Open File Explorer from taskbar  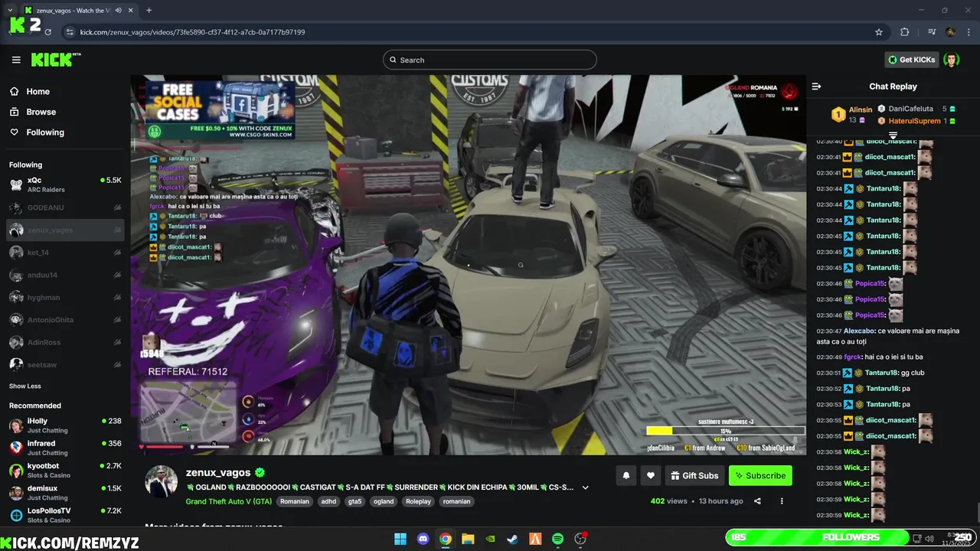(x=468, y=539)
